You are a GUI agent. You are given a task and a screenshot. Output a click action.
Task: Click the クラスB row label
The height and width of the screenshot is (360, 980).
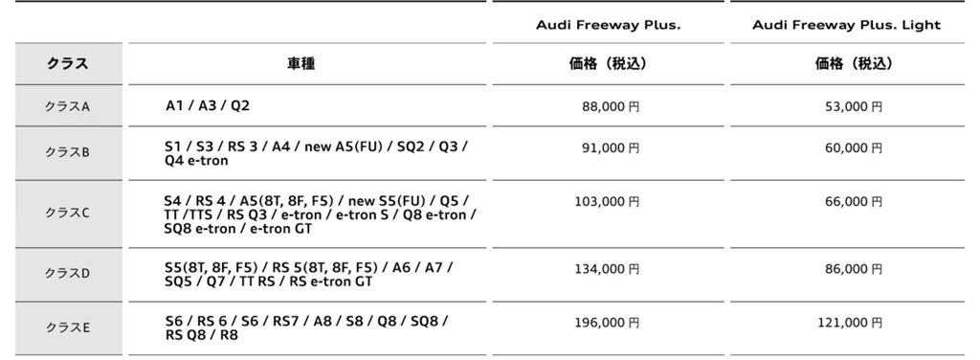tap(68, 153)
